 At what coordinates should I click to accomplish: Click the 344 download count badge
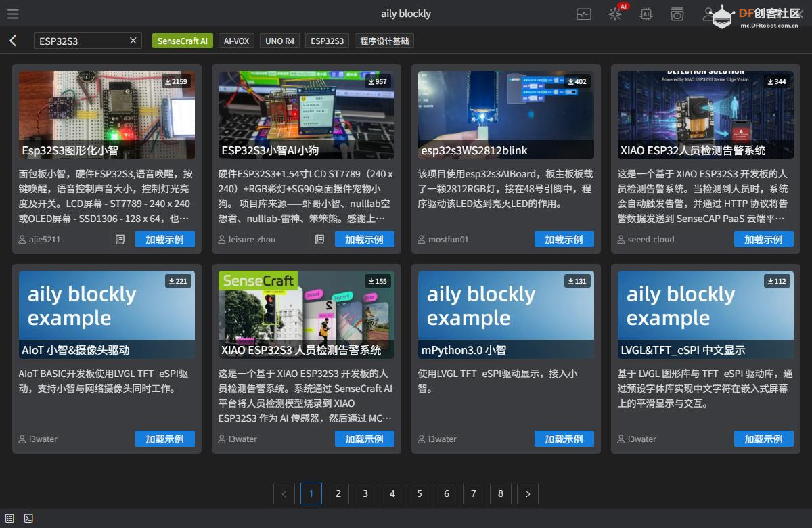pyautogui.click(x=776, y=81)
